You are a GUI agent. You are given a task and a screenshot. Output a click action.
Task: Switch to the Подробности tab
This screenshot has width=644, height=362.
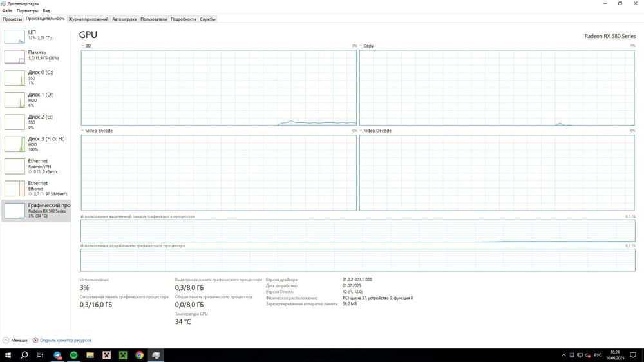point(183,19)
